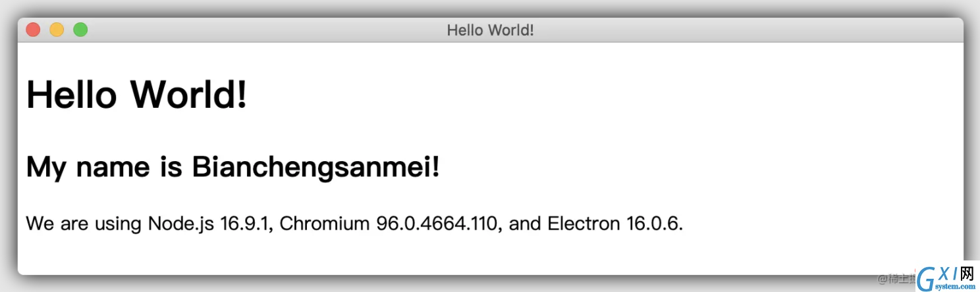Minimize the window using the yellow button
The image size is (980, 292).
tap(57, 30)
